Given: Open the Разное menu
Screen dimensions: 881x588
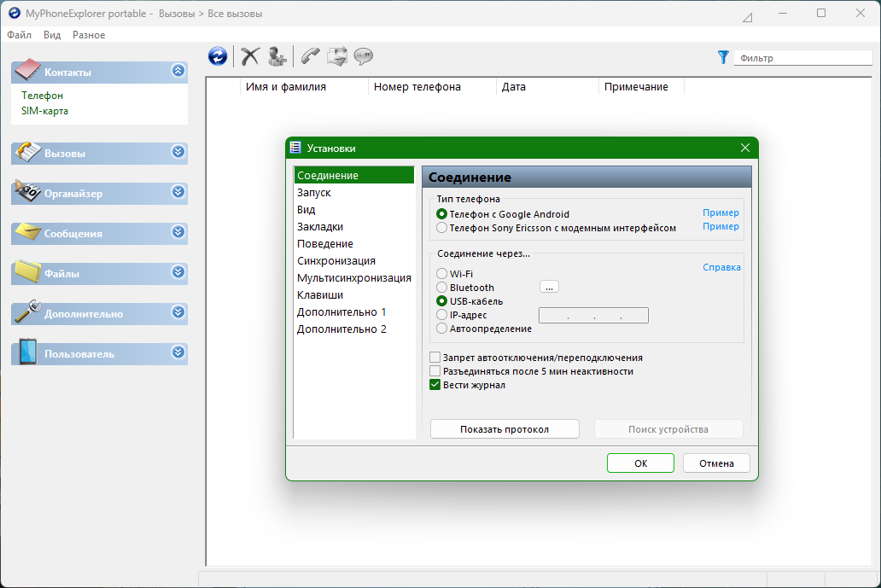Looking at the screenshot, I should click(x=89, y=35).
